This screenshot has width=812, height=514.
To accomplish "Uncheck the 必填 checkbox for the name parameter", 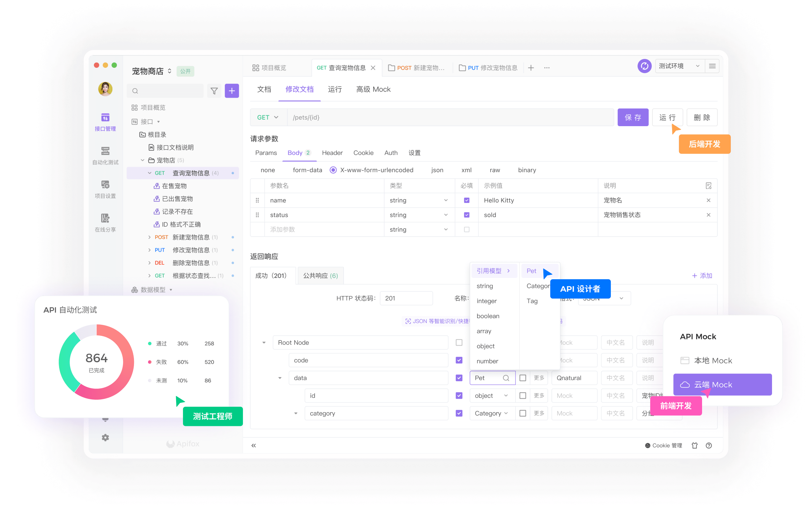I will tap(467, 200).
